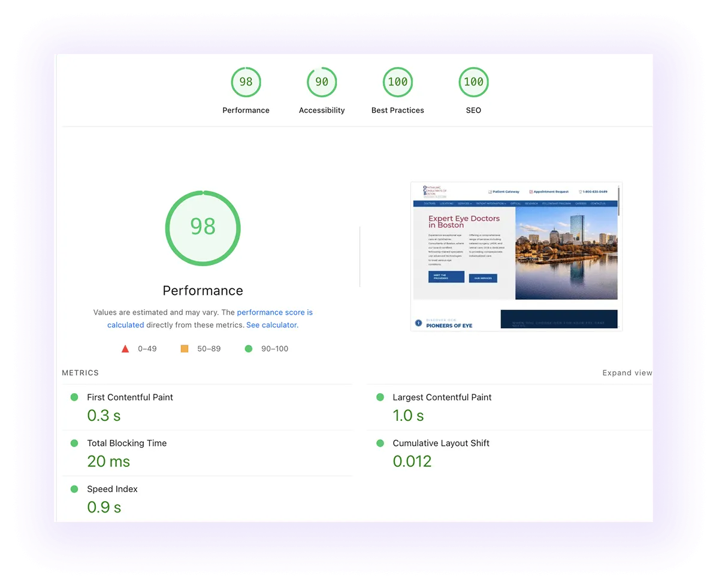Click the green dot beside Cumulative Layout Shift
This screenshot has height=588, width=719.
[379, 443]
